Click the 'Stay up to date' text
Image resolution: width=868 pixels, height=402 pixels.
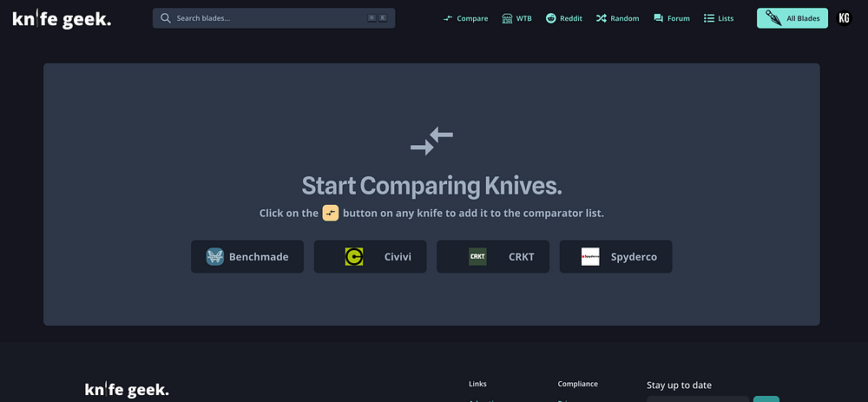point(679,386)
